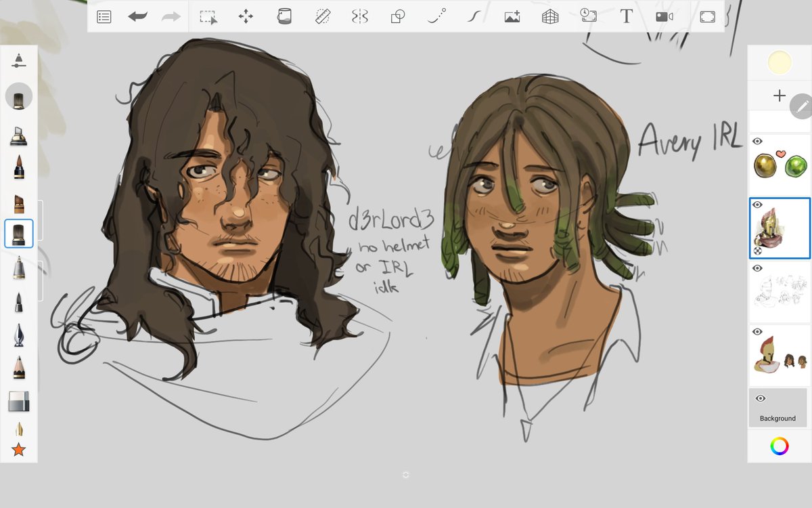Hide the helmet-and-heads color layer

[x=758, y=332]
